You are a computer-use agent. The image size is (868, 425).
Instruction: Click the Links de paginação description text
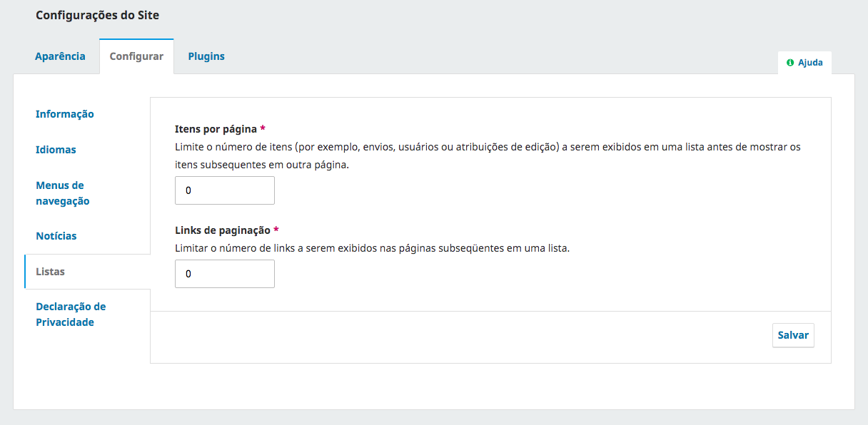pyautogui.click(x=372, y=249)
